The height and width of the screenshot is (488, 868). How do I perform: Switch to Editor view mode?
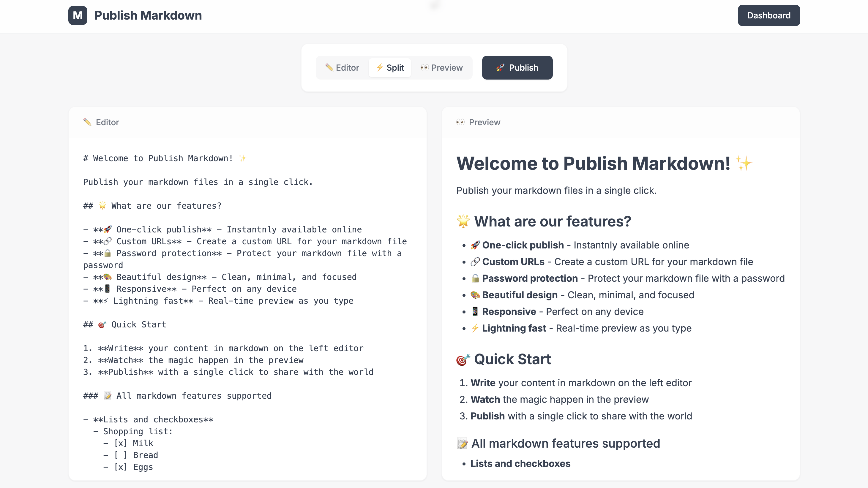click(x=342, y=68)
